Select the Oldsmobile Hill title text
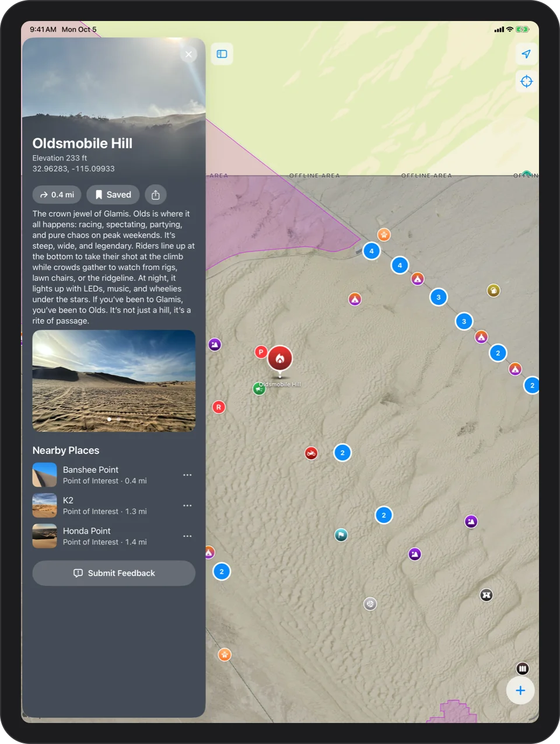 (82, 144)
